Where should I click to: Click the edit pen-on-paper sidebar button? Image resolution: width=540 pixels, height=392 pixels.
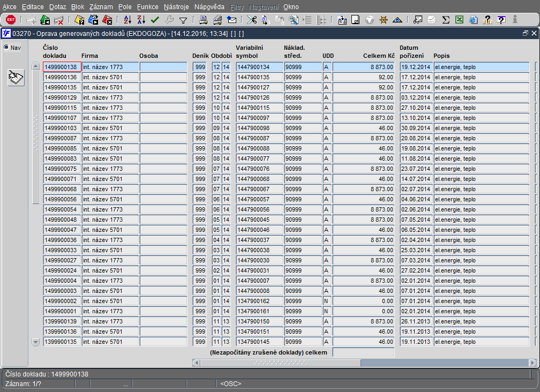click(x=16, y=78)
